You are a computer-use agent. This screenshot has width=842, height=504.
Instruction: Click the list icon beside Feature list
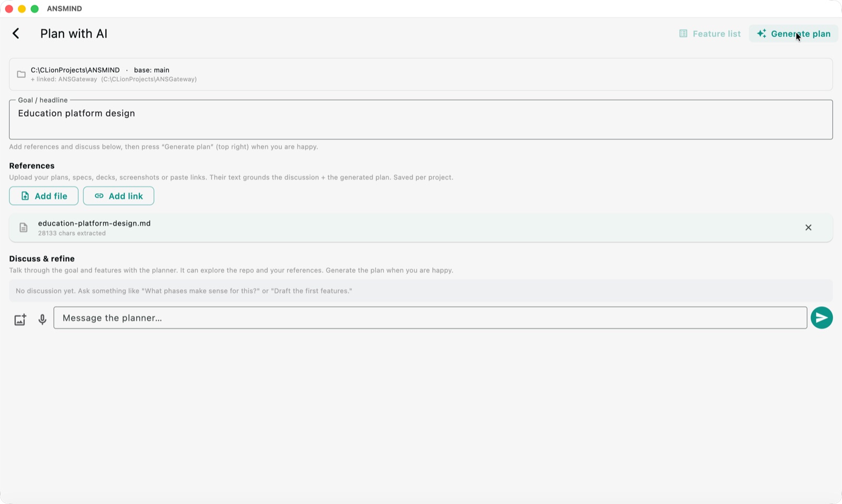[x=683, y=34]
